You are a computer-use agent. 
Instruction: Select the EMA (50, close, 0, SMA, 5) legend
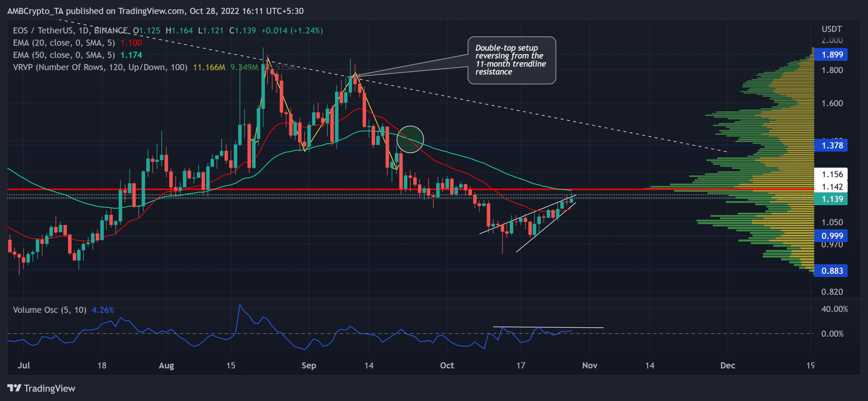[64, 55]
